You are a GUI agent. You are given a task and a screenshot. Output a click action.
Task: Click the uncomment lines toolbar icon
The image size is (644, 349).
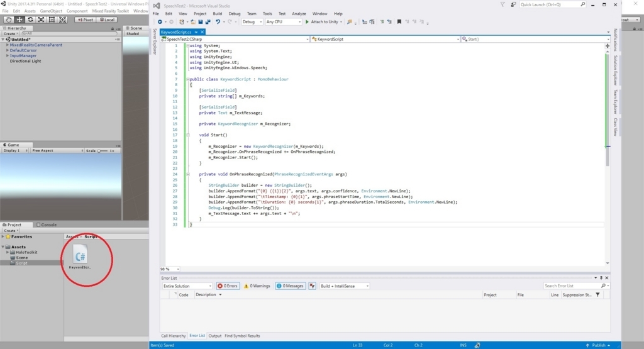point(389,22)
